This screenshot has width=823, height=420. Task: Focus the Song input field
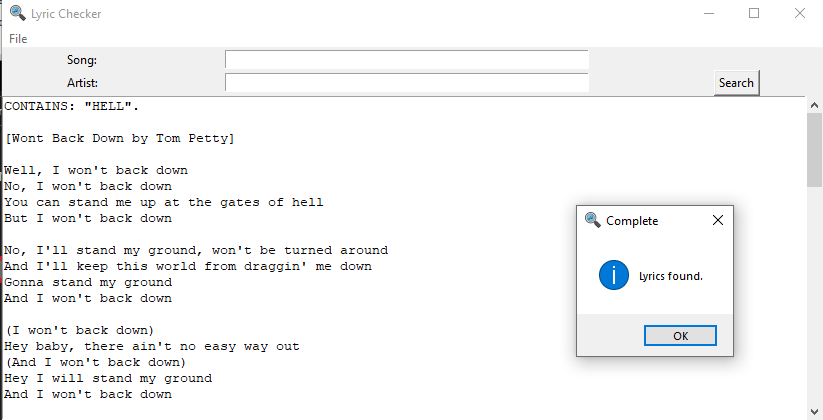407,59
